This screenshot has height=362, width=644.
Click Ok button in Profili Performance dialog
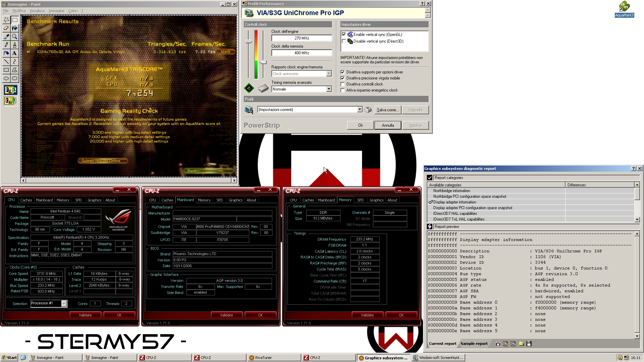(x=360, y=125)
